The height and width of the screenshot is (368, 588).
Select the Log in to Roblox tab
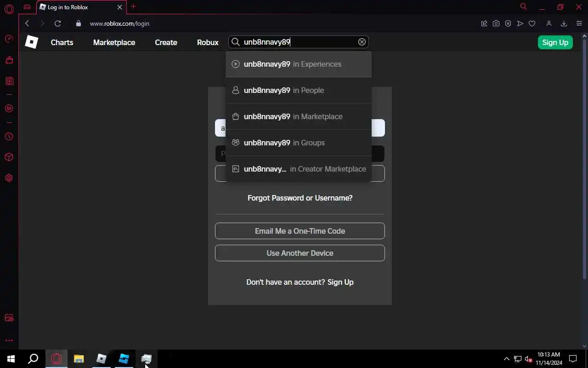pos(80,7)
